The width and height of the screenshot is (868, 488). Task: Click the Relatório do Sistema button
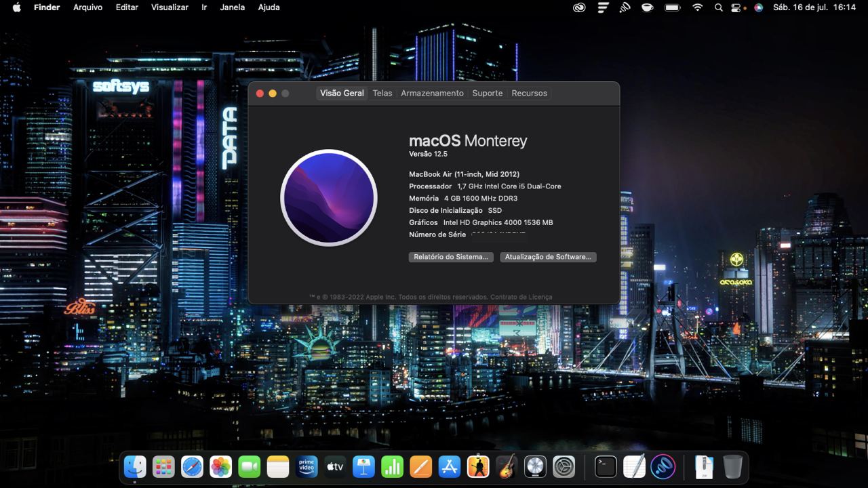[x=451, y=257]
